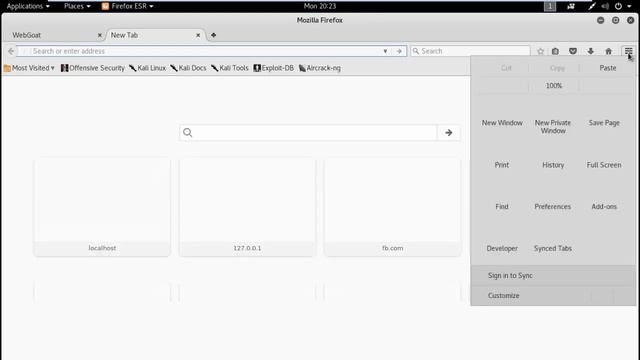Image resolution: width=640 pixels, height=360 pixels.
Task: Click Copy in the edit controls
Action: click(557, 68)
